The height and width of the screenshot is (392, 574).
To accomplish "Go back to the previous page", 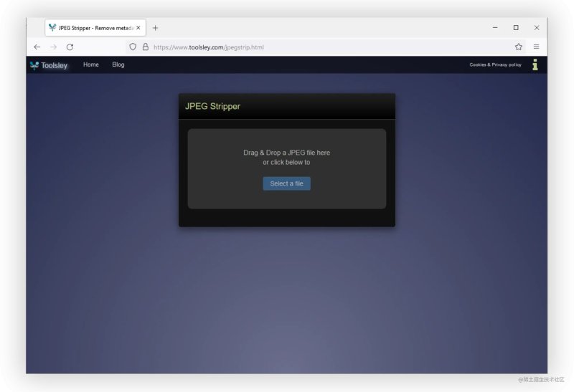I will pos(37,47).
